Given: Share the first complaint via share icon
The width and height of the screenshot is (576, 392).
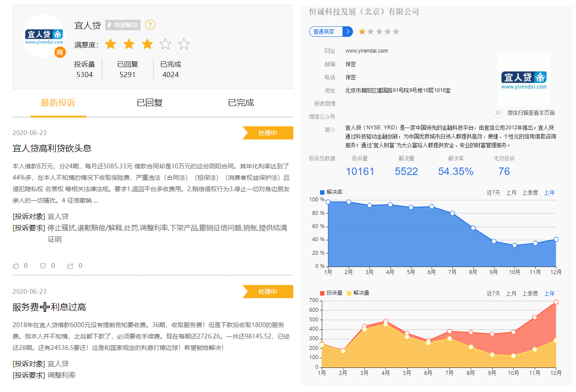Looking at the screenshot, I should pos(70,266).
